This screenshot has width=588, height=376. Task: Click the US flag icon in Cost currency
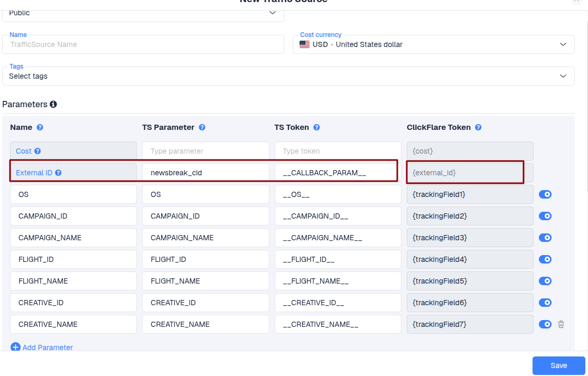point(304,44)
